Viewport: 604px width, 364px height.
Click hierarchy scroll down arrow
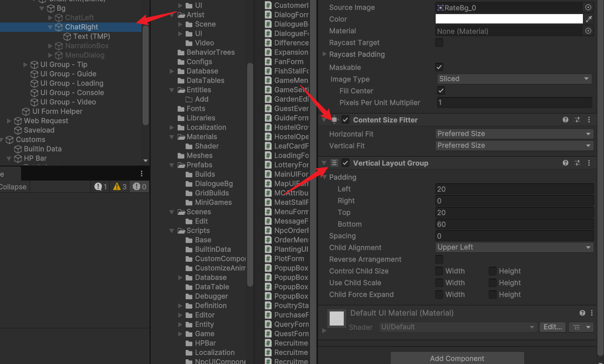pyautogui.click(x=145, y=160)
